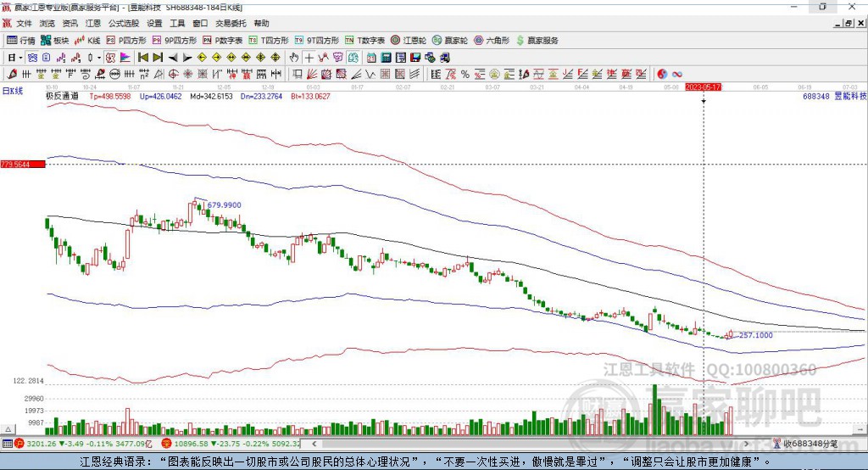Open the 赢家服务 dollar icon

(x=537, y=41)
